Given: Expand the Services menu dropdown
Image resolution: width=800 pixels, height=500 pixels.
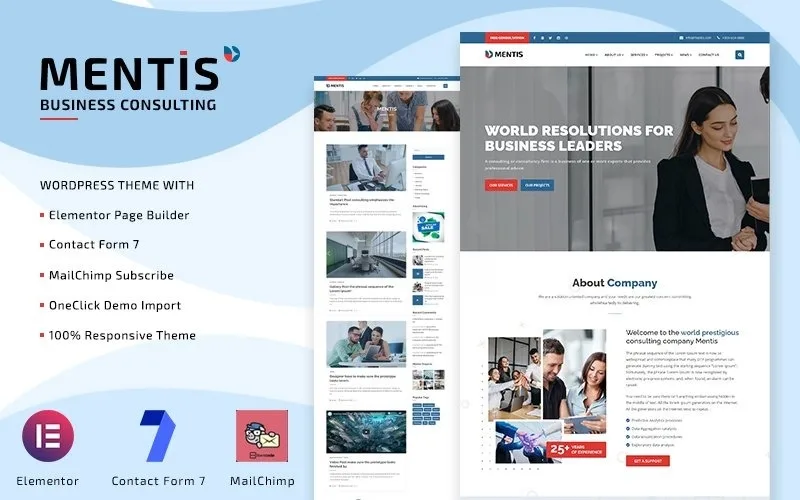Looking at the screenshot, I should (x=639, y=55).
